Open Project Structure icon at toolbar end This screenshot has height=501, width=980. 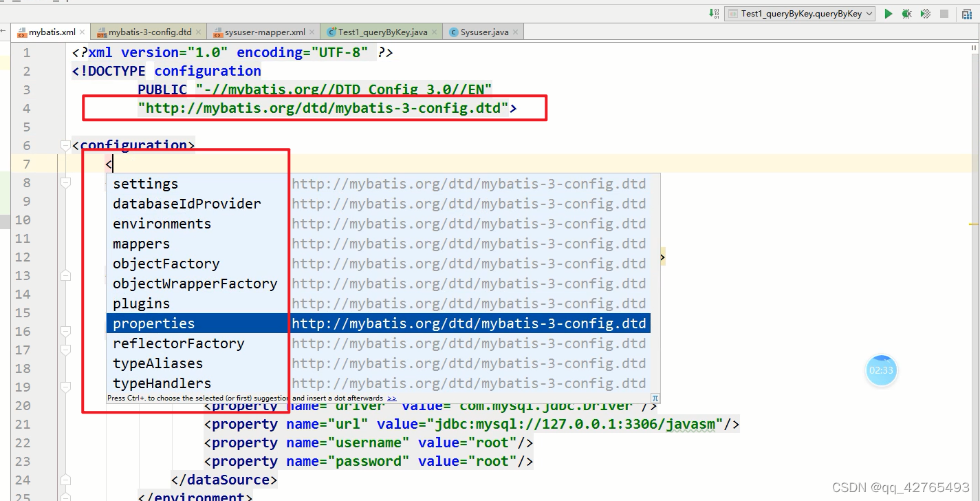click(966, 13)
